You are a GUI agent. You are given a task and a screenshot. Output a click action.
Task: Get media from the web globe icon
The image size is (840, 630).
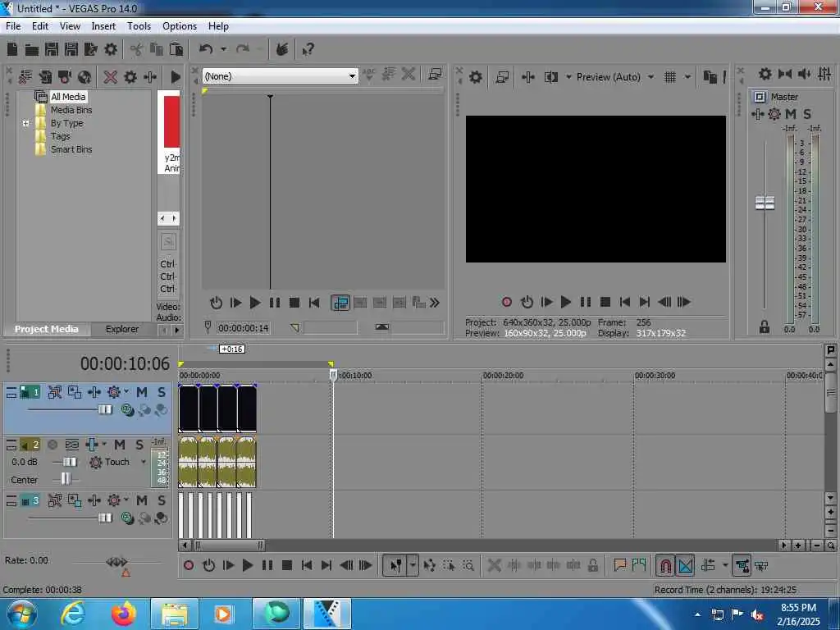(x=84, y=77)
